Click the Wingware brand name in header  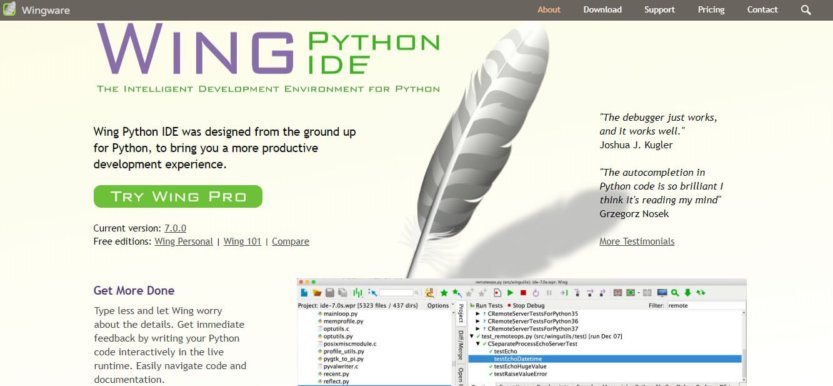46,10
